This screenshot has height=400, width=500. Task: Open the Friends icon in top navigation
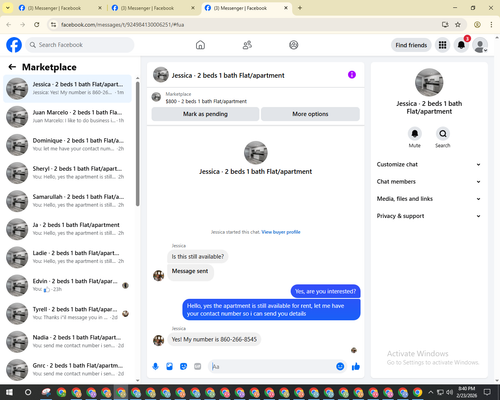(247, 45)
